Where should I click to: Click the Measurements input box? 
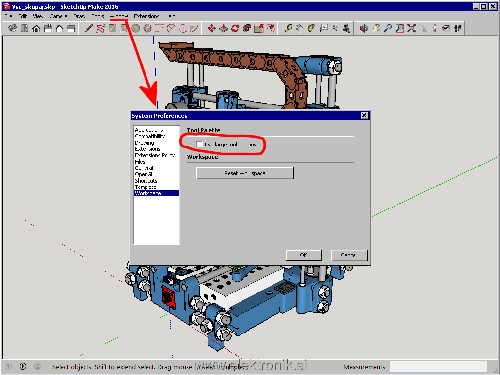pyautogui.click(x=438, y=367)
